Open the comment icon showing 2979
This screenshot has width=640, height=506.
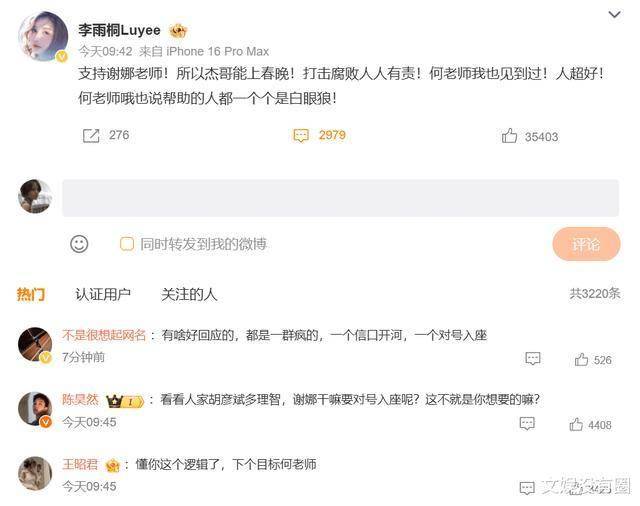tap(301, 135)
